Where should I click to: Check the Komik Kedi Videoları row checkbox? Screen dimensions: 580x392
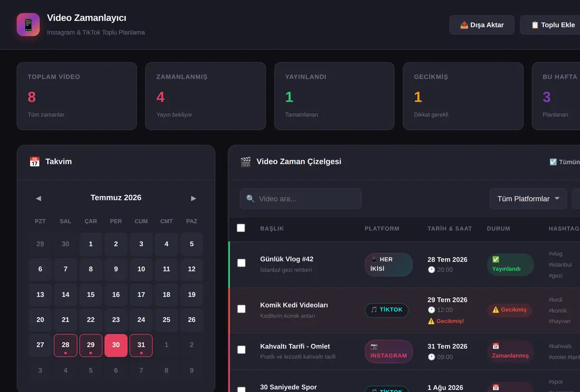[x=241, y=309]
